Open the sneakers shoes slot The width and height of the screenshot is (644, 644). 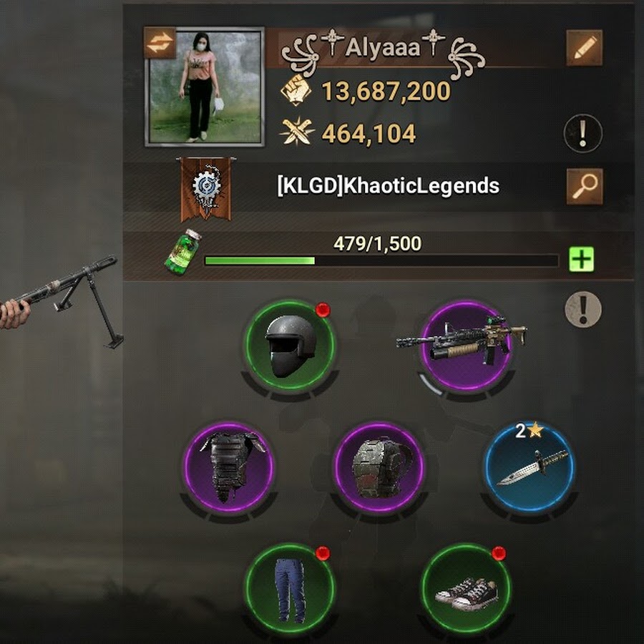click(466, 588)
